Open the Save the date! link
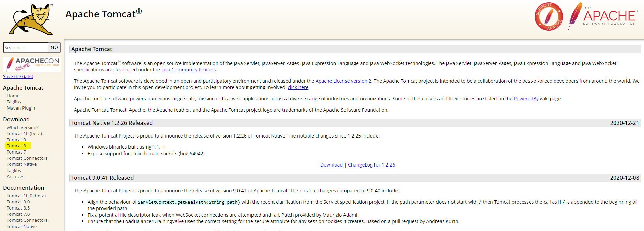Viewport: 644px width, 231px height. pyautogui.click(x=18, y=77)
